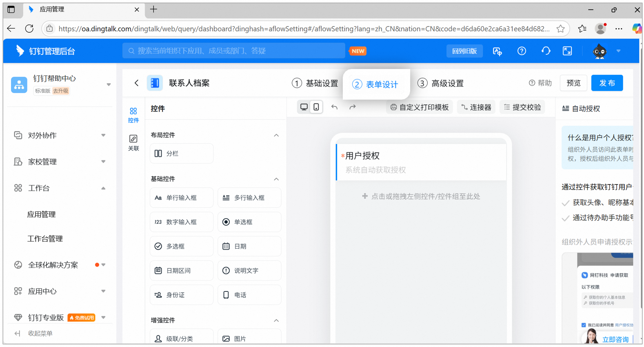Collapse the 基础控件 section

click(x=276, y=179)
